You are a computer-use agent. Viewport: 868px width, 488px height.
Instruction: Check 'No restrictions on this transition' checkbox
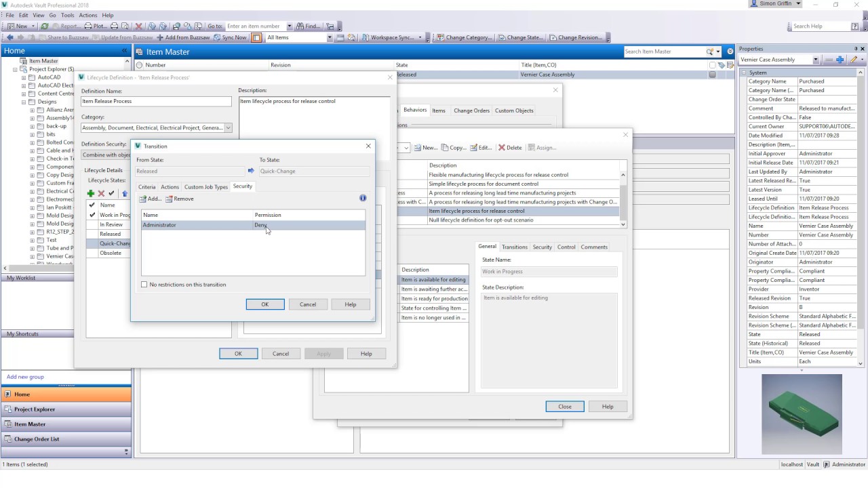tap(144, 285)
